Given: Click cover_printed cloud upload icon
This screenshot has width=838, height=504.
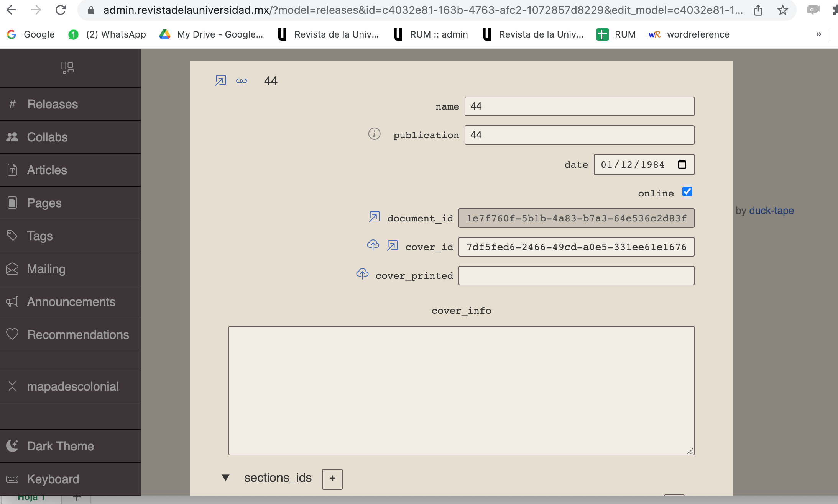Looking at the screenshot, I should 362,274.
